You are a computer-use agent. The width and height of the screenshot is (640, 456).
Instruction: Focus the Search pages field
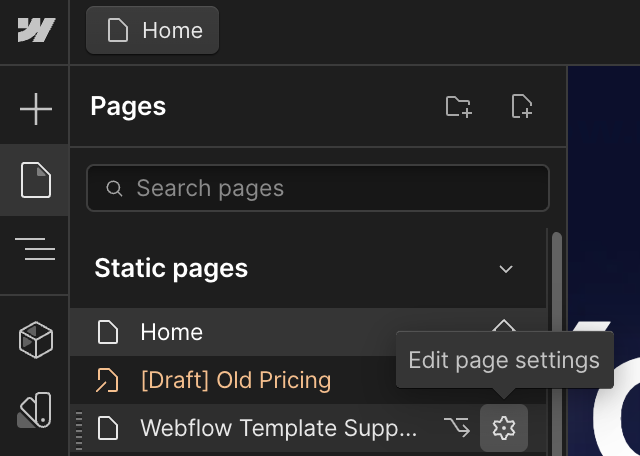point(318,188)
